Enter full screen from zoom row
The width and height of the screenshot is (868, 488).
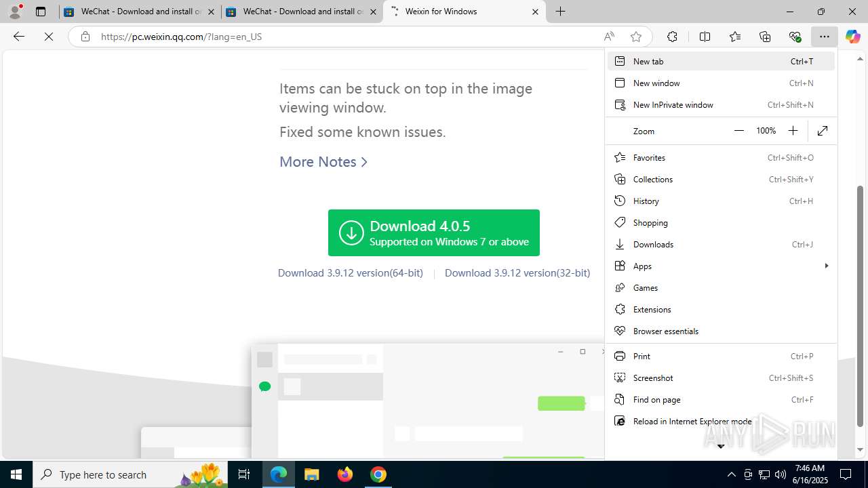823,131
